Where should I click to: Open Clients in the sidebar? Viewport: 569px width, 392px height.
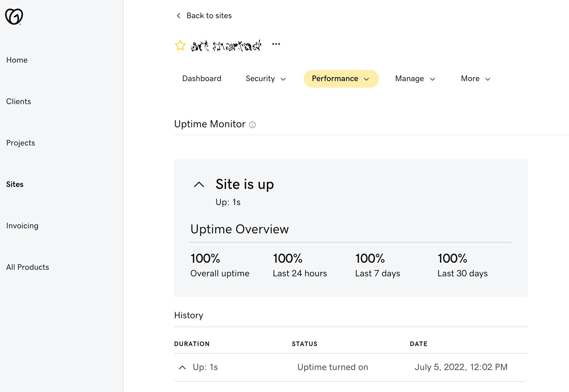19,102
